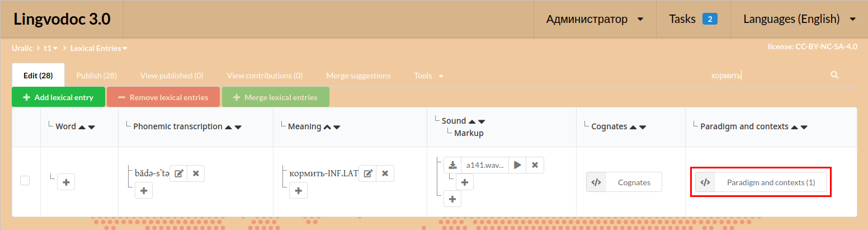The width and height of the screenshot is (868, 230).
Task: Expand the t1 breadcrumb dropdown
Action: point(51,48)
